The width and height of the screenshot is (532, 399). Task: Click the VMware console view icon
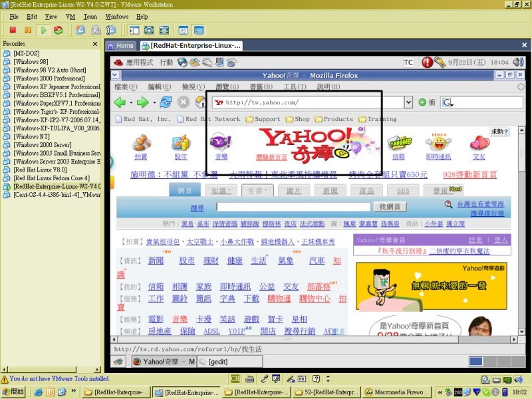point(199,30)
